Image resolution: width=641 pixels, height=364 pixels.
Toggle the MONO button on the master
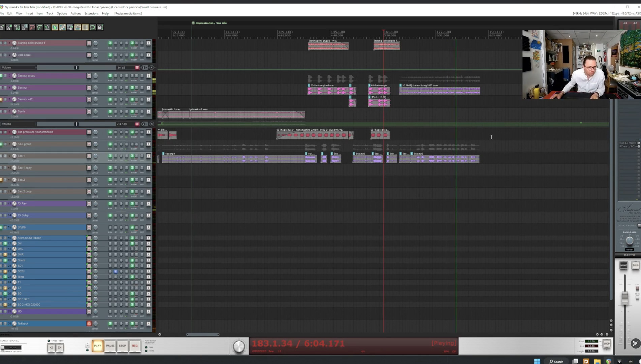pos(623,265)
